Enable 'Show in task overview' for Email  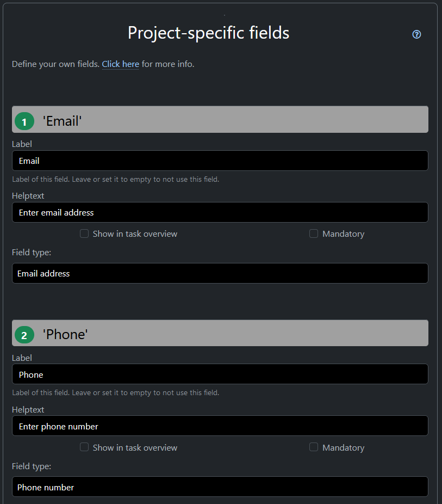click(84, 233)
